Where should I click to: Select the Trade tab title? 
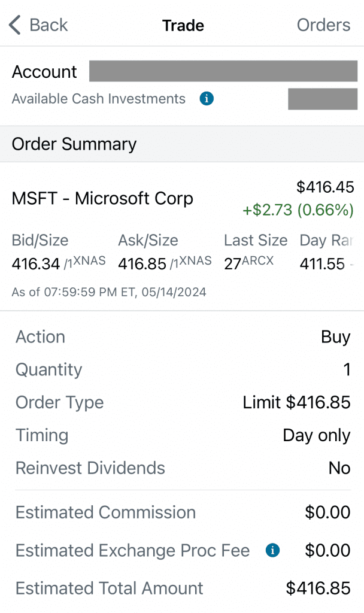pos(183,25)
